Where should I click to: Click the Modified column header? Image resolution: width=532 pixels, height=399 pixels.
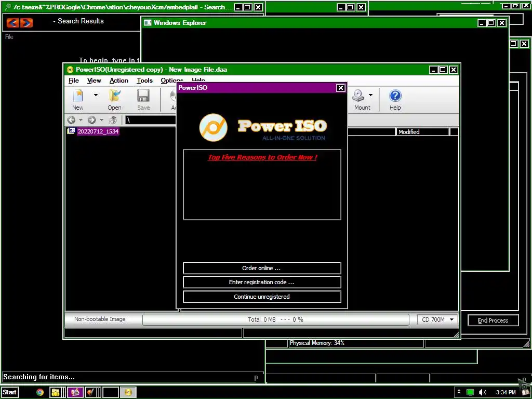(422, 131)
